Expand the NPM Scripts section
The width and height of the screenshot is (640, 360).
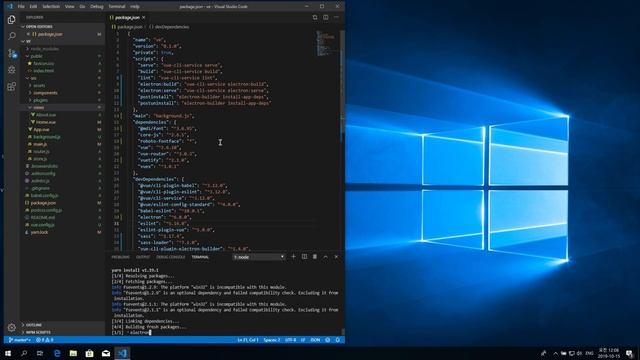tap(38, 332)
